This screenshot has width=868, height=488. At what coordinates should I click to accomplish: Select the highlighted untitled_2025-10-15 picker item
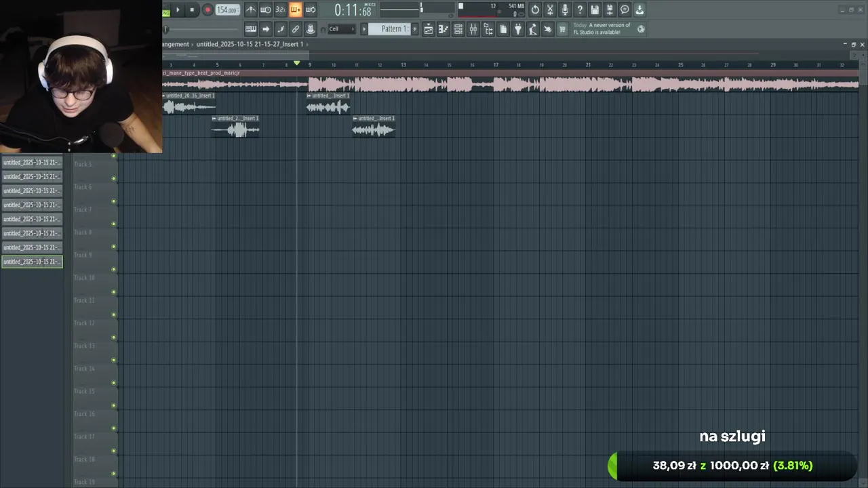(32, 262)
